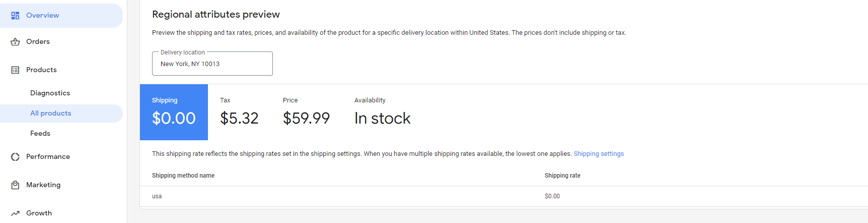The image size is (868, 223).
Task: Click the Delivery location input field
Action: click(212, 64)
